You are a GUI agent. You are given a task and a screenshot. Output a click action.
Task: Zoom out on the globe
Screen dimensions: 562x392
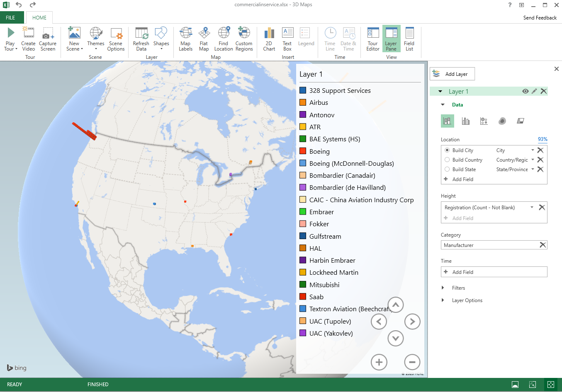pos(412,362)
